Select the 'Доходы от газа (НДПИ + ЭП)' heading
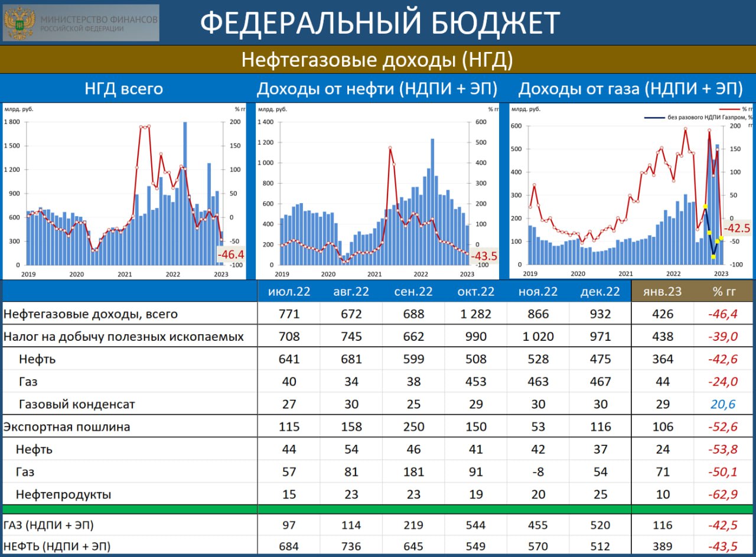Viewport: 756px width, 557px height. click(x=630, y=89)
